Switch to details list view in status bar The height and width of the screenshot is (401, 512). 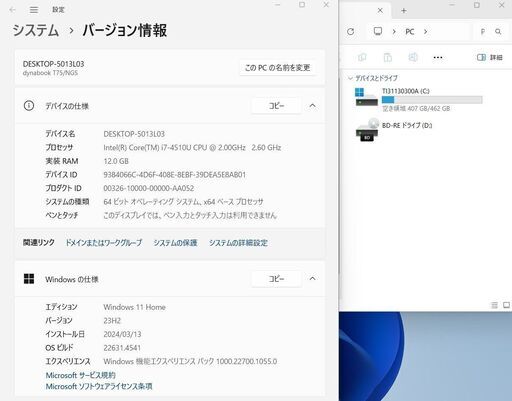(495, 305)
